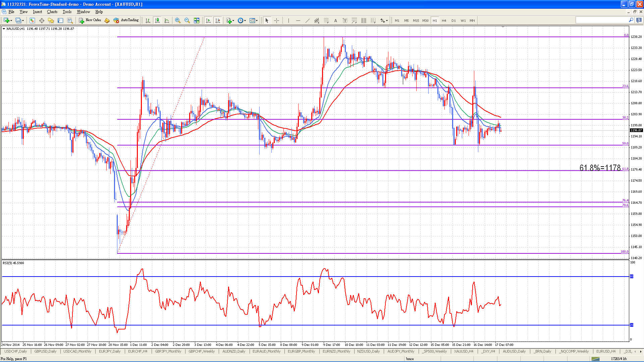Switch timeframe to MN
This screenshot has width=644, height=362.
[472, 20]
